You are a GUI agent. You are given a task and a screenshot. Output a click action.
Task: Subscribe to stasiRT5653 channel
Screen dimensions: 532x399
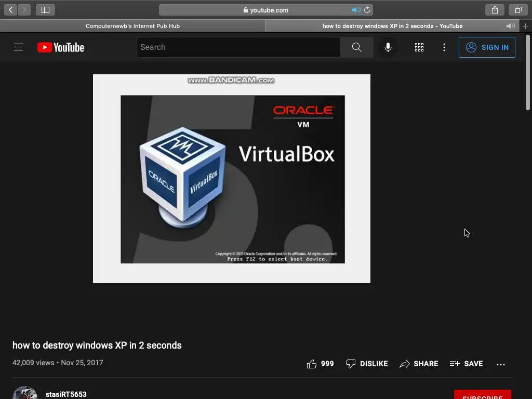pyautogui.click(x=483, y=395)
